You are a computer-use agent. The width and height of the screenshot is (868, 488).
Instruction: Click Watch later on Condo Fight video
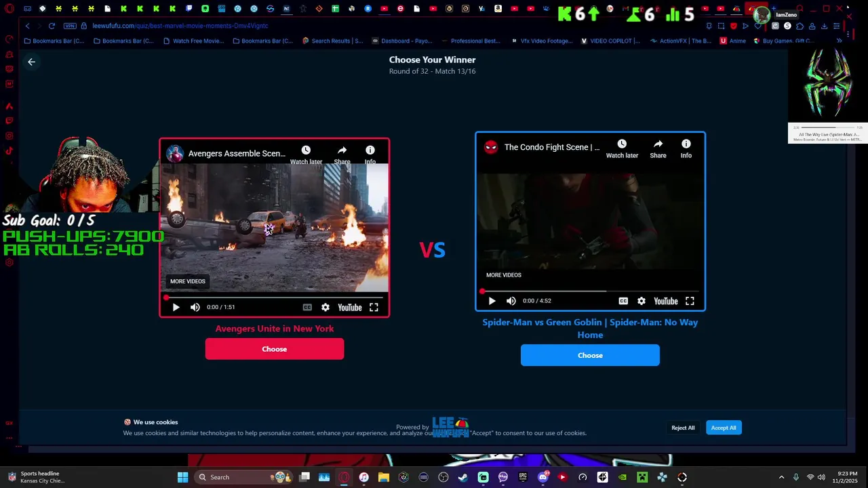(622, 148)
